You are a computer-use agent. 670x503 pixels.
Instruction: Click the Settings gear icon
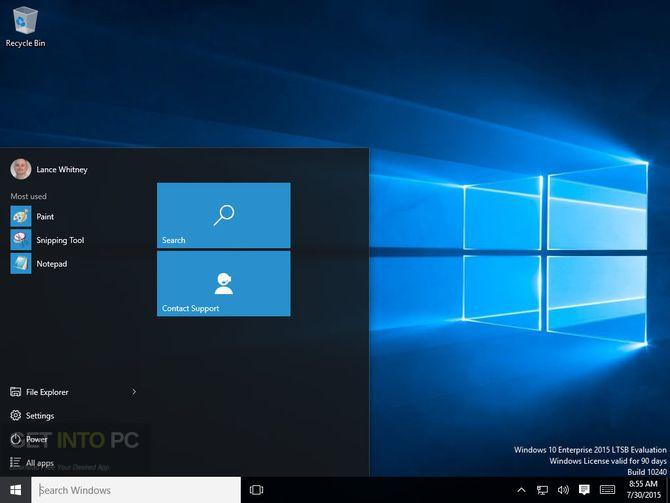(x=15, y=415)
